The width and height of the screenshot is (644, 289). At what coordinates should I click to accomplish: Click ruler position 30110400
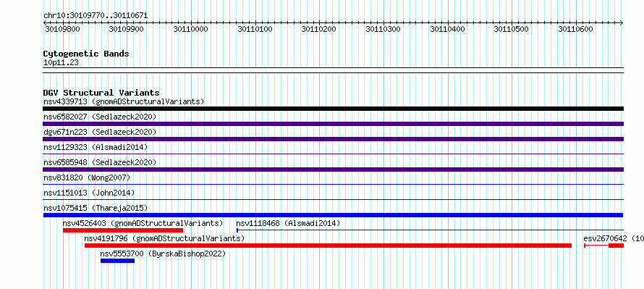tap(447, 29)
